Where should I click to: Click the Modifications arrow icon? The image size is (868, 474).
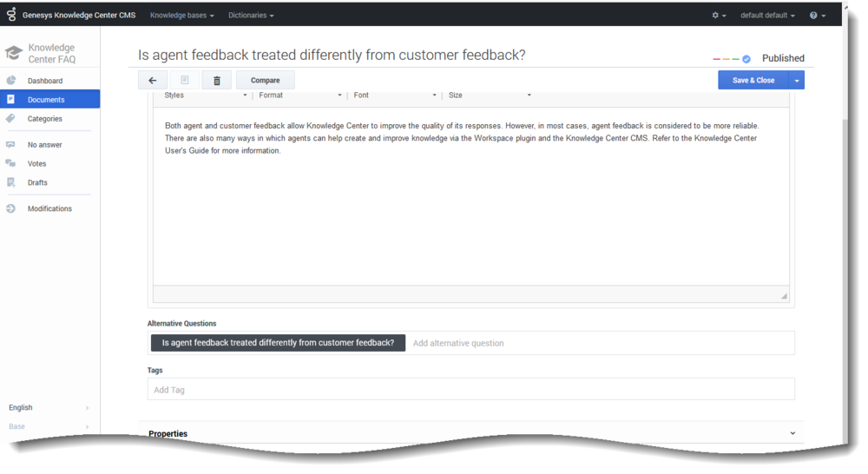point(10,208)
